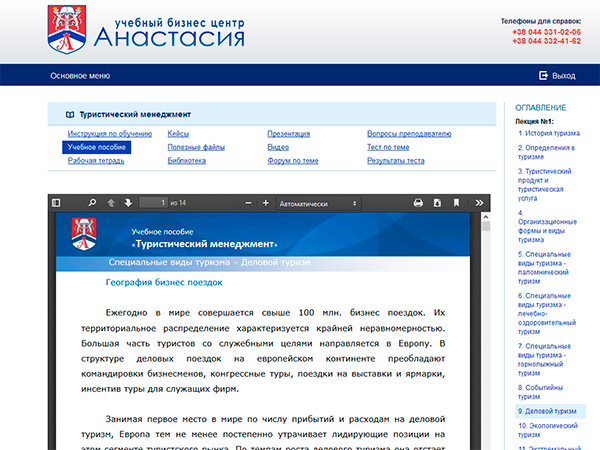600x450 pixels.
Task: Toggle the PDF viewer sidebar
Action: tap(56, 203)
